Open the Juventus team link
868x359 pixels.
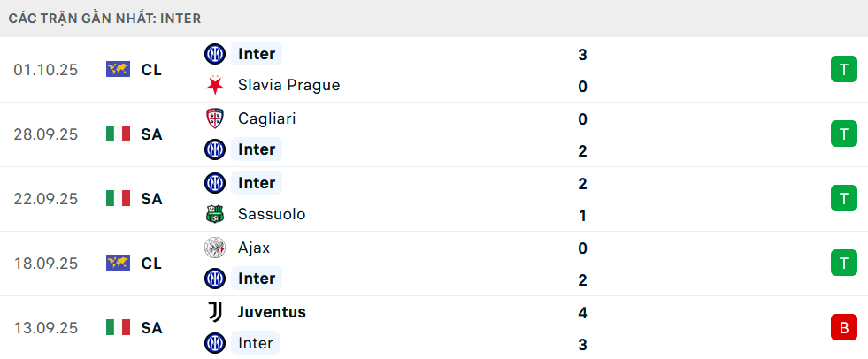272,312
